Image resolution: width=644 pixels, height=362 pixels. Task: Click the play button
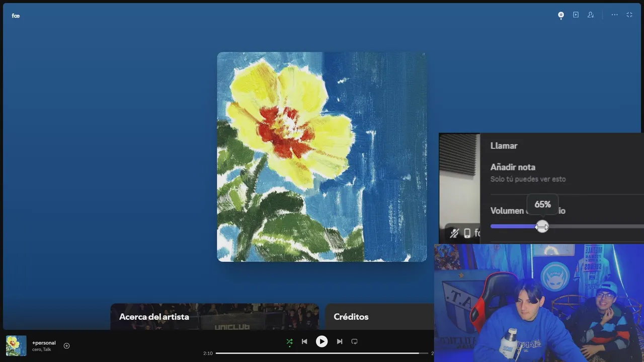(321, 341)
